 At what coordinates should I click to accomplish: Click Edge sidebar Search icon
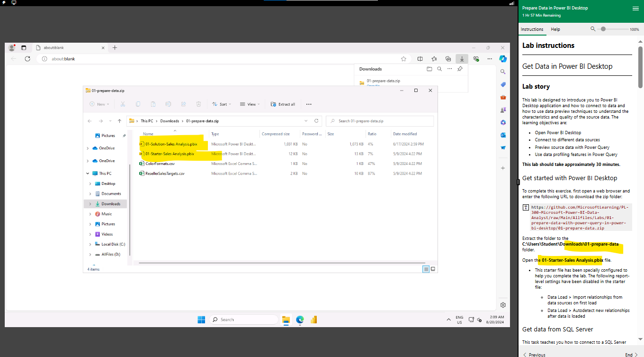click(503, 72)
